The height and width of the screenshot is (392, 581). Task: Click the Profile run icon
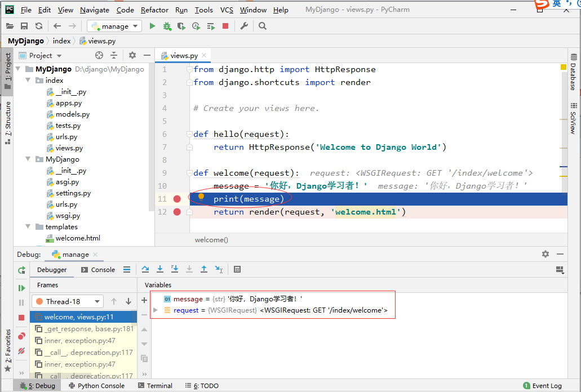coord(196,26)
